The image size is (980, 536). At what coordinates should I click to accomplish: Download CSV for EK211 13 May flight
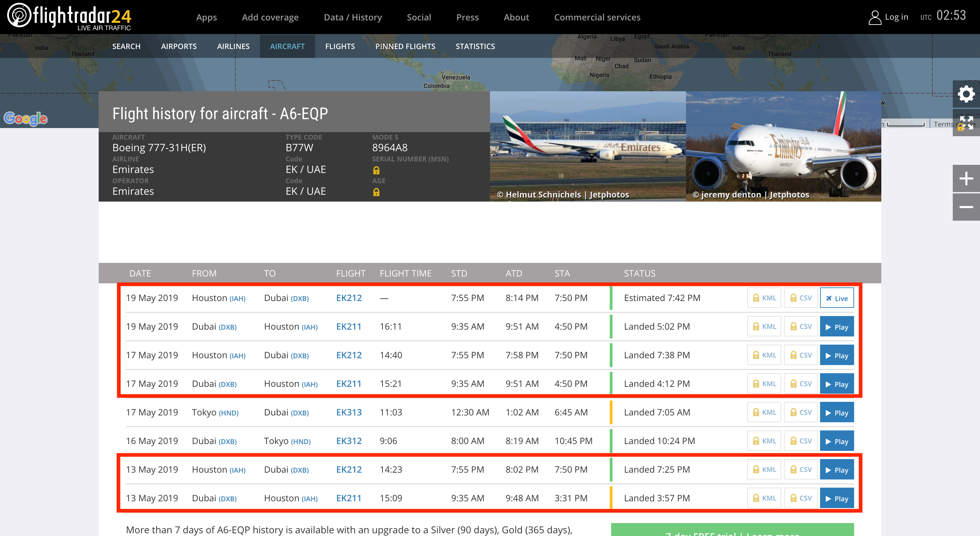click(x=800, y=498)
